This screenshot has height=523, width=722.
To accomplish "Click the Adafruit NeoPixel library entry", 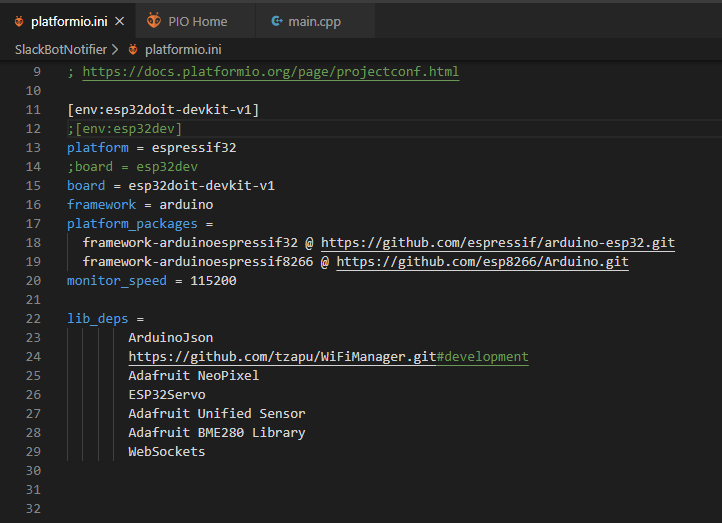I will coord(194,376).
